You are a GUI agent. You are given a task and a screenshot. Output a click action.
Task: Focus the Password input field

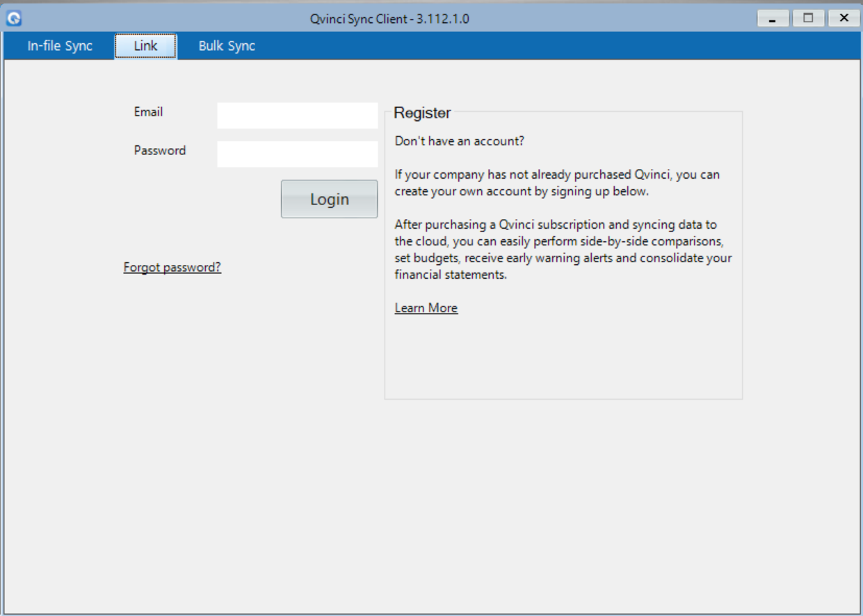pyautogui.click(x=298, y=154)
